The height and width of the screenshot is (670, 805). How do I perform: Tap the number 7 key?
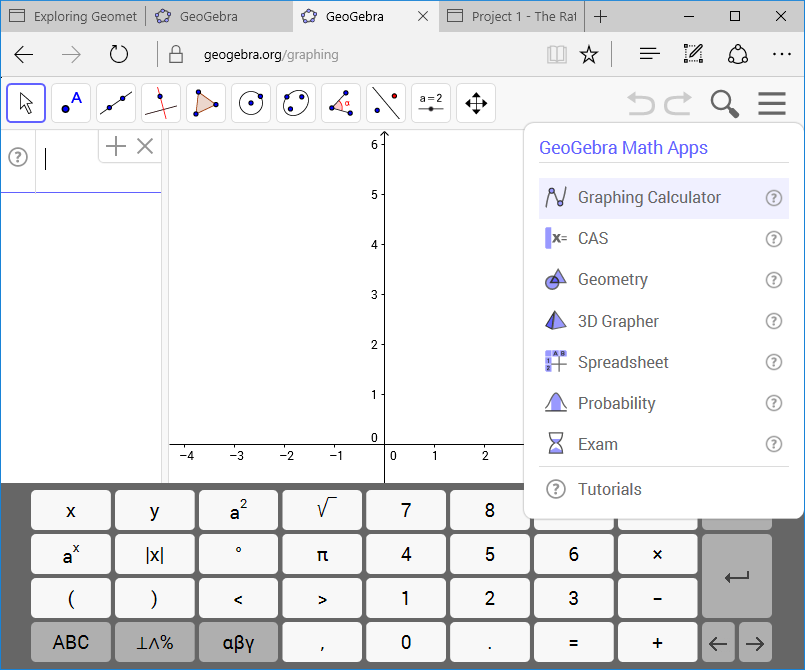tap(406, 510)
